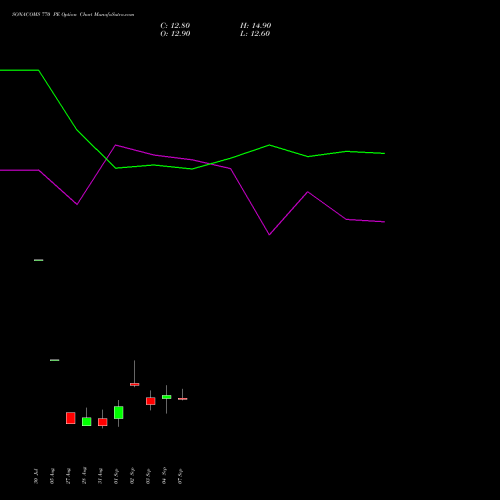Click the red candlestick above 03 Sep

[151, 401]
